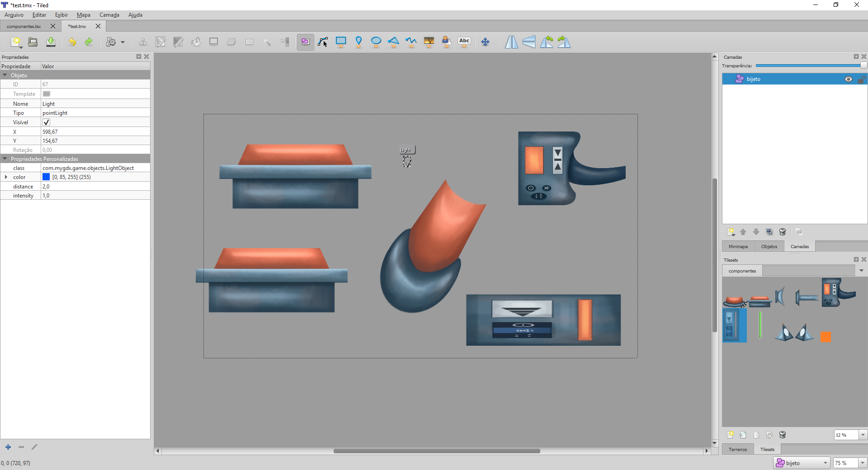Choose the Edit Polygons tool
Image resolution: width=868 pixels, height=470 pixels.
coord(323,42)
